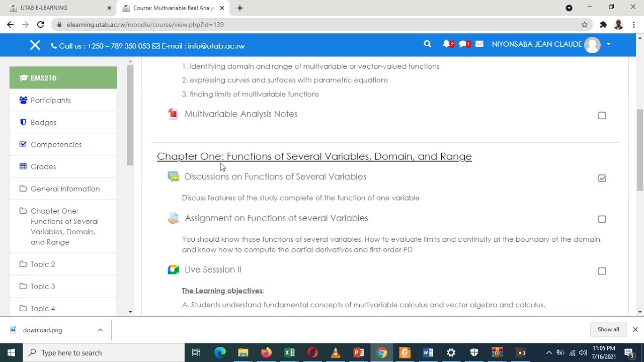
Task: Open the Chrome extensions puzzle icon
Action: click(603, 24)
